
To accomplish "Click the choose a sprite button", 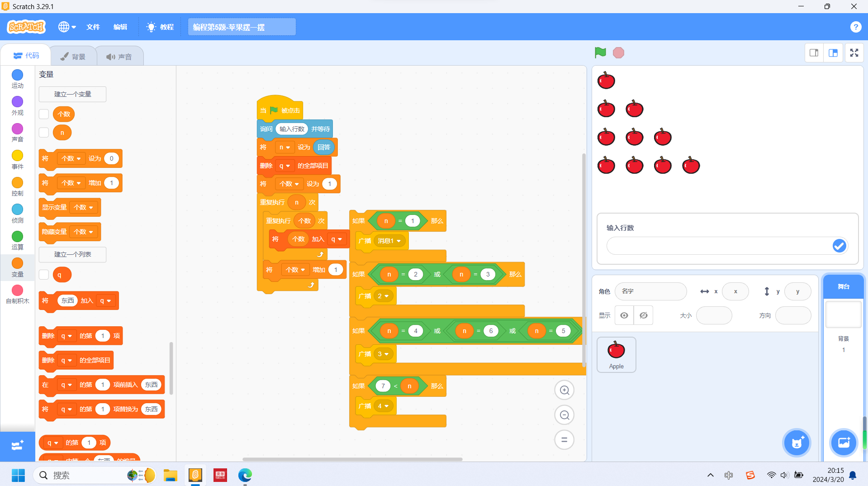I will (797, 443).
